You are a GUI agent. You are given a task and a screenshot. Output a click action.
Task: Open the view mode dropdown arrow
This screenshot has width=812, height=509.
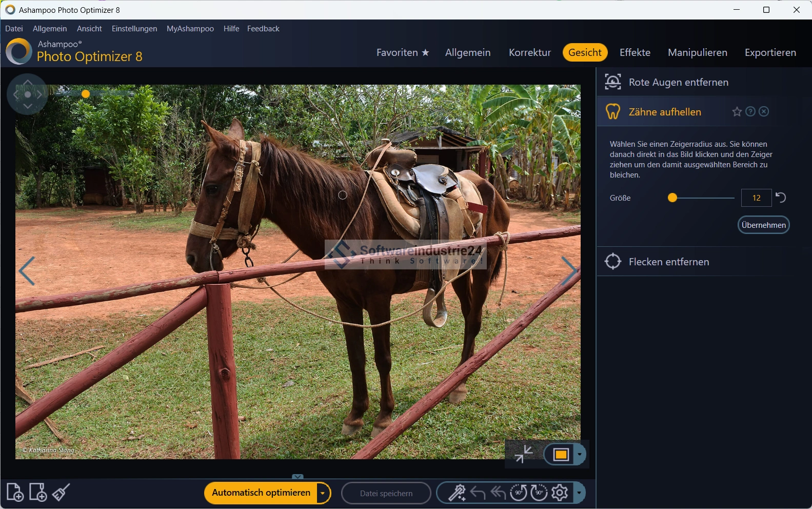pos(580,454)
